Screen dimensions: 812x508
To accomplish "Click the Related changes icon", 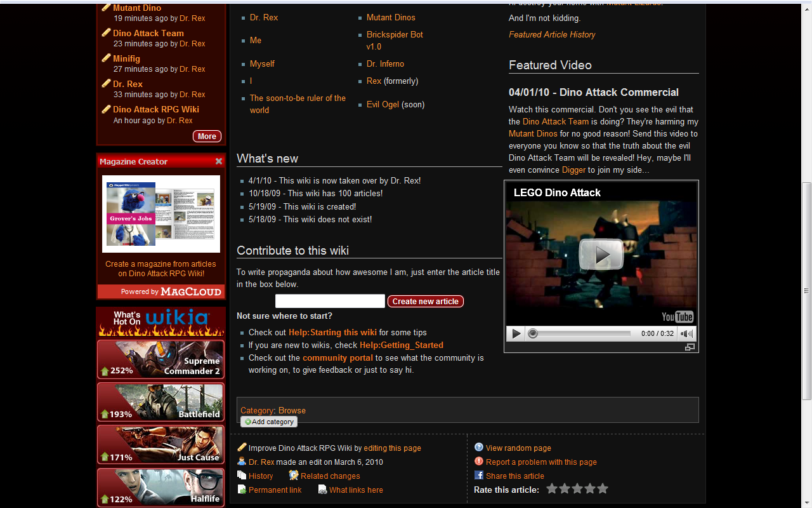I will 294,475.
